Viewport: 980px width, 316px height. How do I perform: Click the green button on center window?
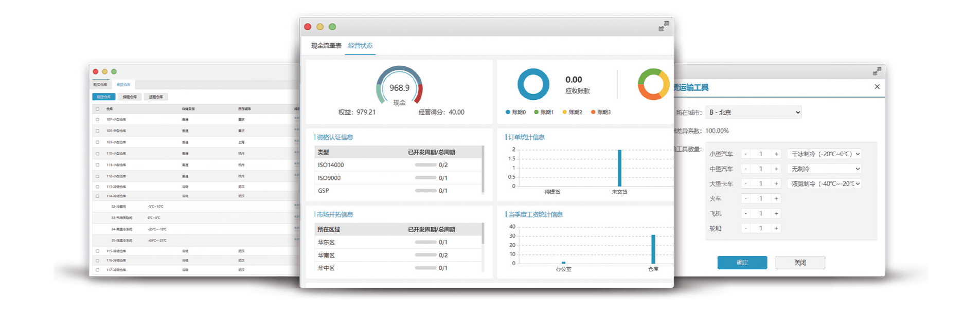pos(332,27)
